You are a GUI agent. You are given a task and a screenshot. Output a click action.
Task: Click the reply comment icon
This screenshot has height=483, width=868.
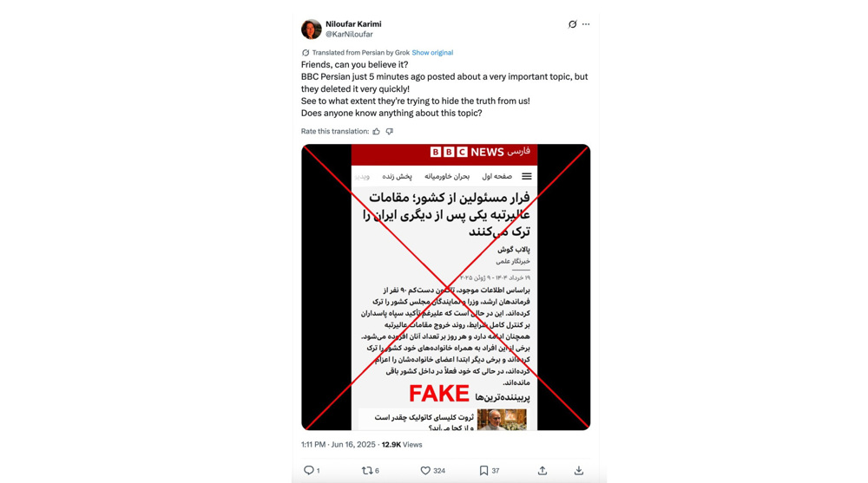coord(309,470)
